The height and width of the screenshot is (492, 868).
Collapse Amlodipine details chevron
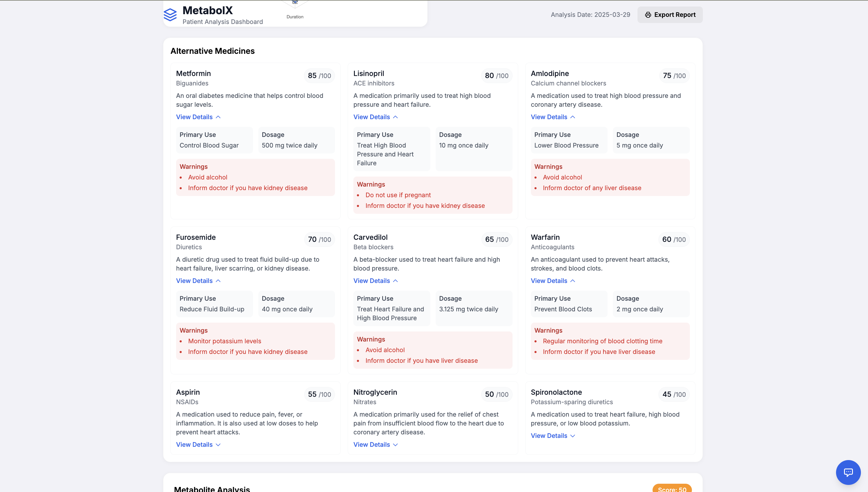pyautogui.click(x=572, y=117)
